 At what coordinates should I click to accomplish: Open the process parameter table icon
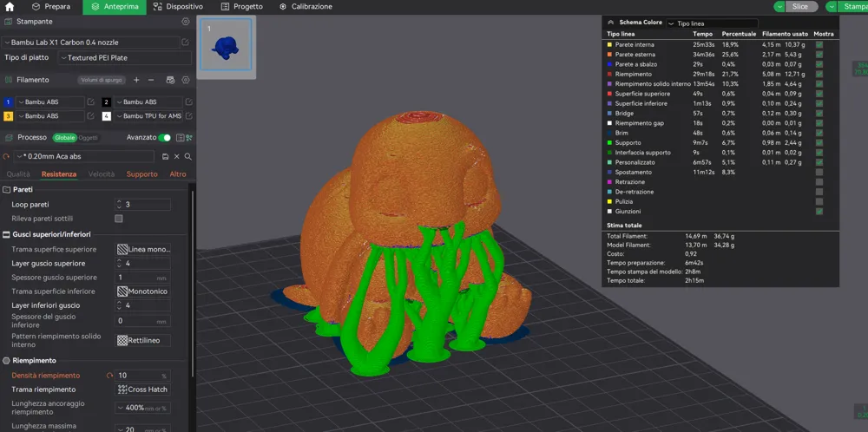click(x=180, y=138)
